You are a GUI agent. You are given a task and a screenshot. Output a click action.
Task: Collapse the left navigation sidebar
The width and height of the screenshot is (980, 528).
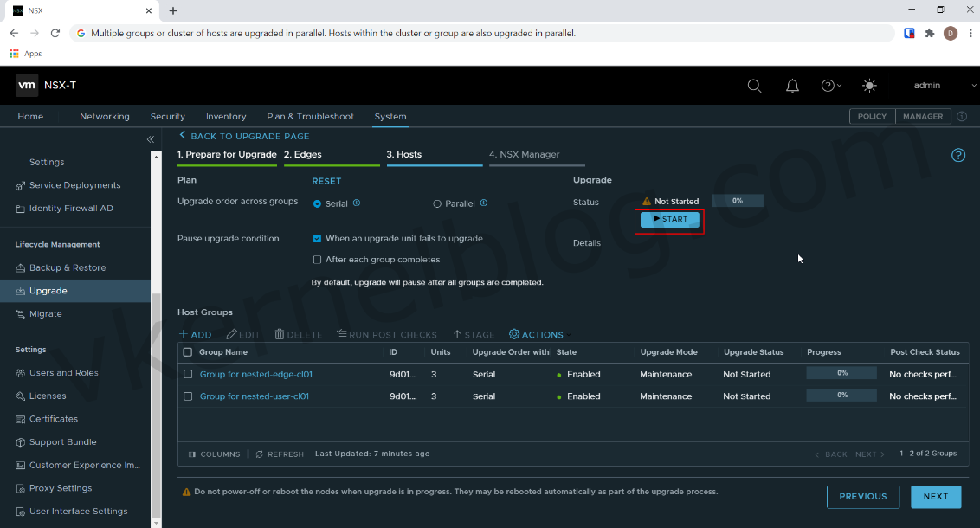coord(150,138)
